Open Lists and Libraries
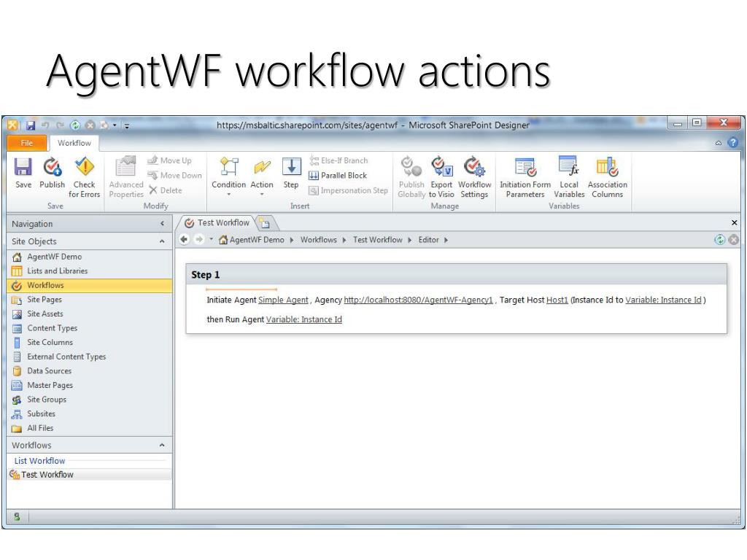Screen dimensions: 747x560 point(90,271)
